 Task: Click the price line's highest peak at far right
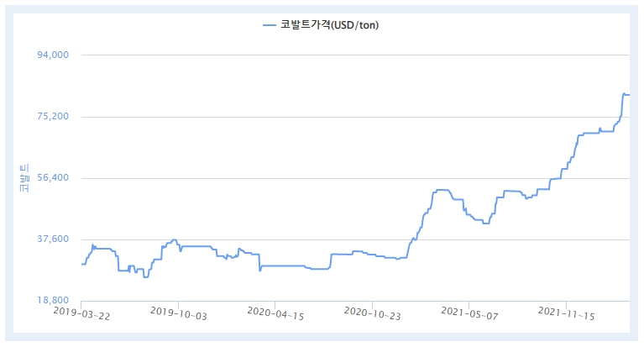point(623,93)
